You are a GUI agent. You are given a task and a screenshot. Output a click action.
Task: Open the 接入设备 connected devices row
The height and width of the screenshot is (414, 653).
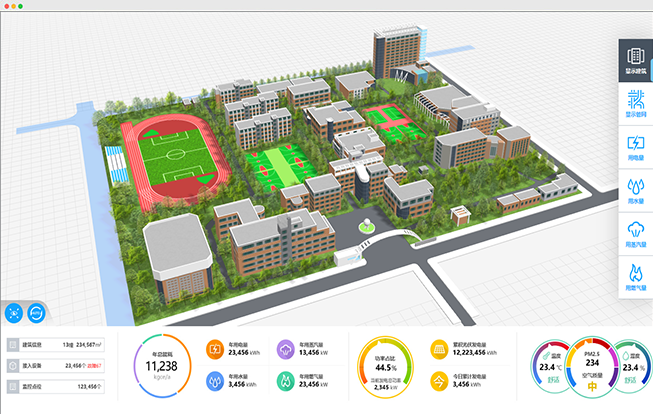coord(60,365)
